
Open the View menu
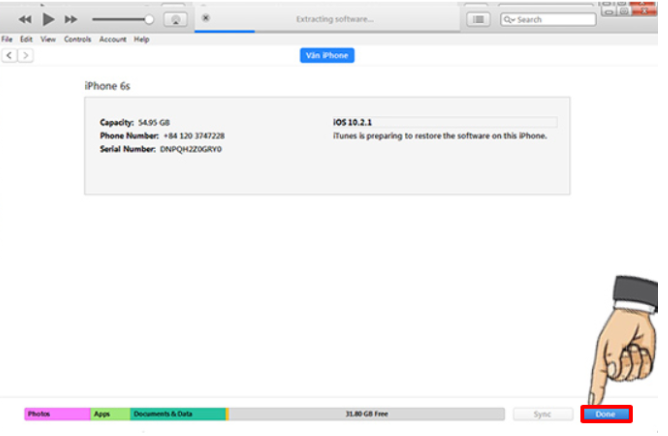(47, 39)
